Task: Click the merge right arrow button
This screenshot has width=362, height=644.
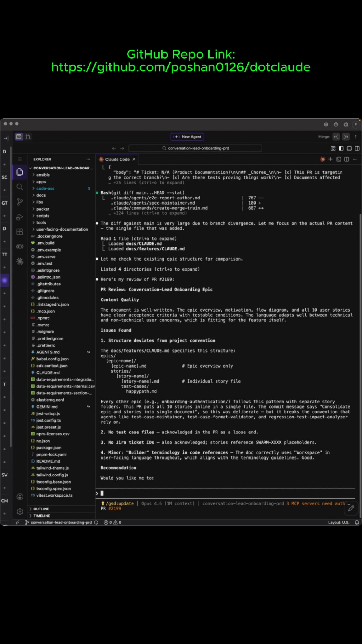Action: [346, 137]
